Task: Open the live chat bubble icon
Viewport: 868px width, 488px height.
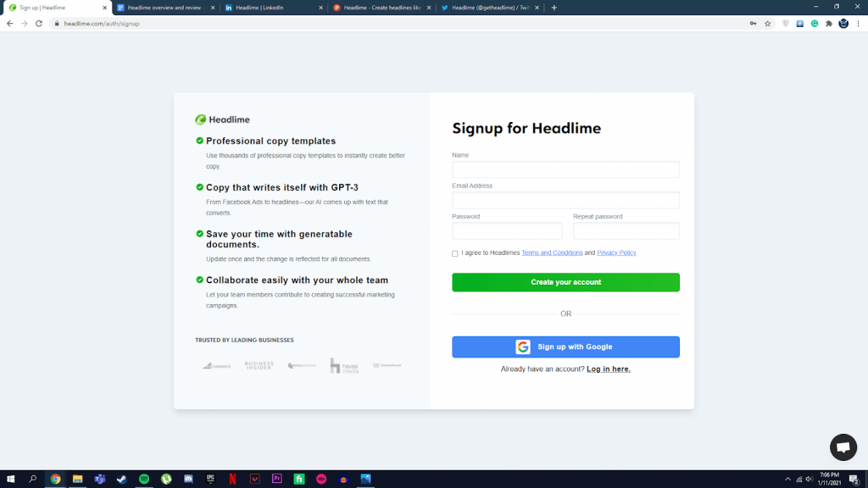Action: [x=843, y=447]
